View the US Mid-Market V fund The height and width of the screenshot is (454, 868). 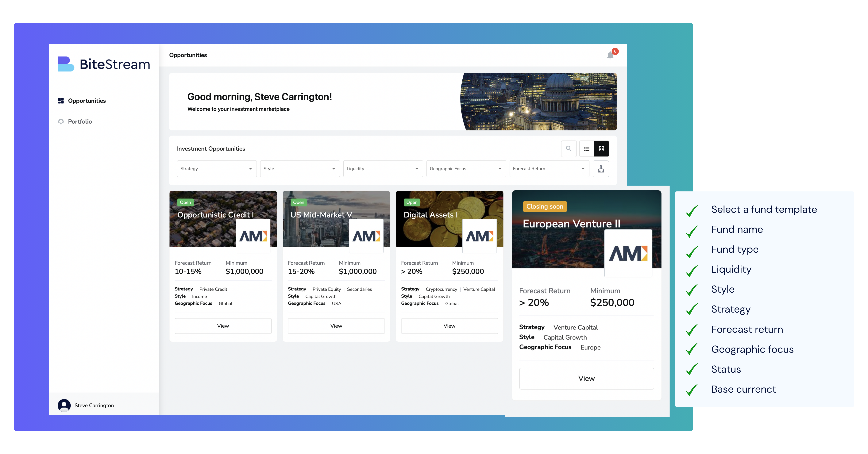[336, 326]
